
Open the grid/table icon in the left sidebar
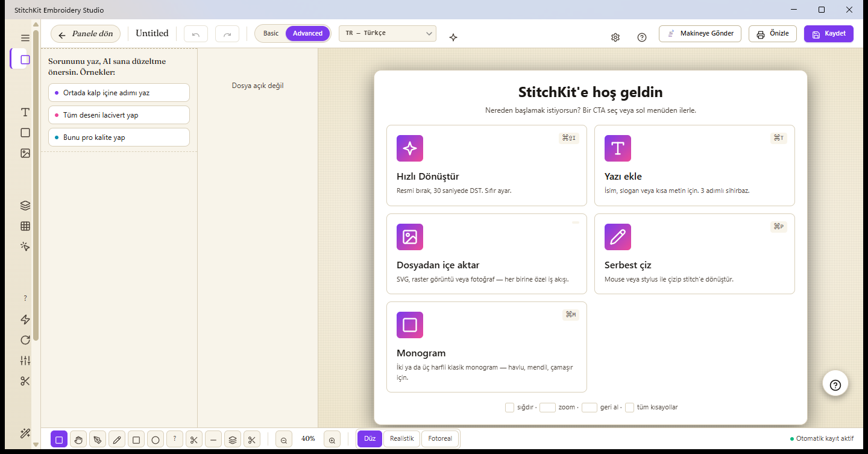[x=25, y=226]
